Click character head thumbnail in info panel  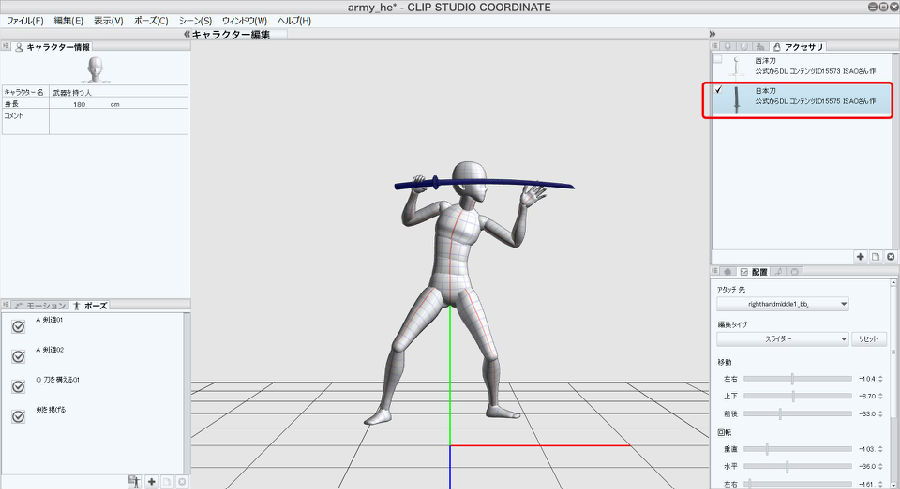click(95, 68)
